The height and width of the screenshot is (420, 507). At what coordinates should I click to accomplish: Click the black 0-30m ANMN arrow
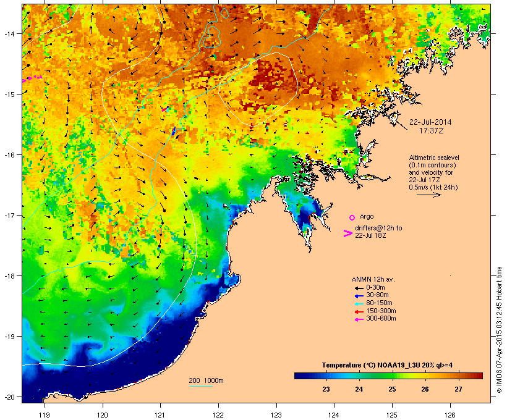pyautogui.click(x=359, y=288)
